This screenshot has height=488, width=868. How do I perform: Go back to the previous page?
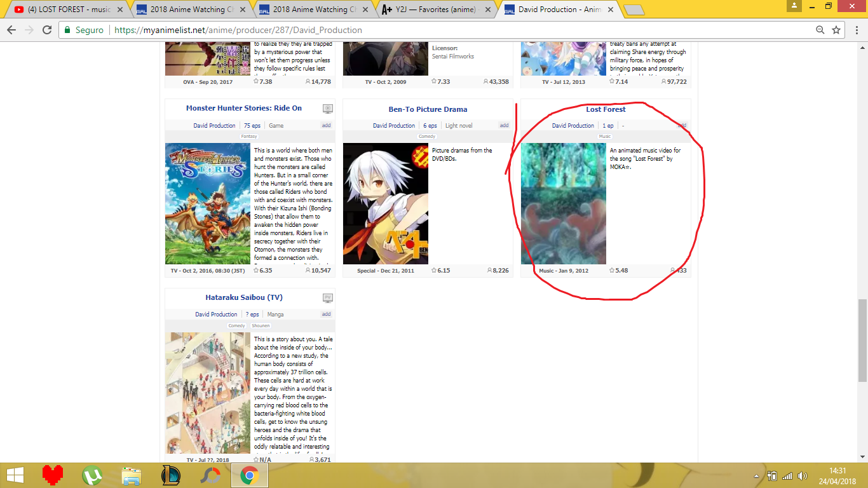point(11,30)
